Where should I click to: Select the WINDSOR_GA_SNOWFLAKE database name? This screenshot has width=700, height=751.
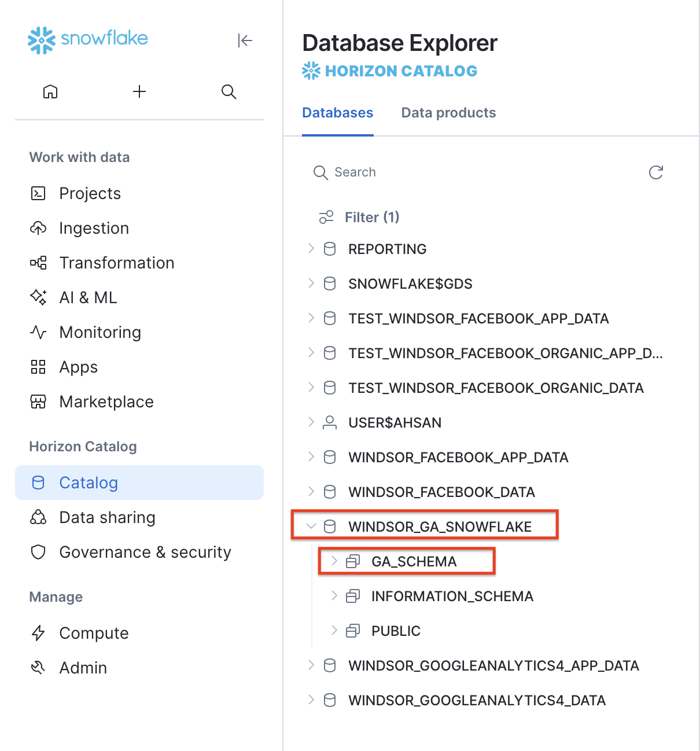pos(440,527)
